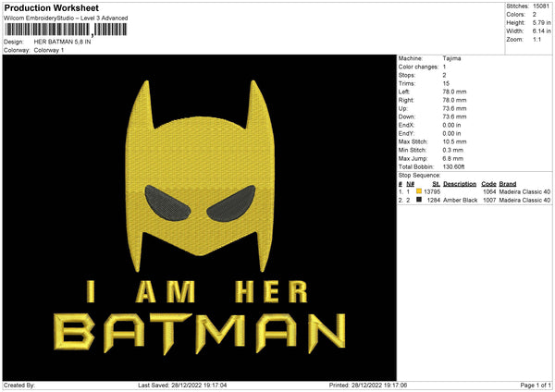Click the Max Jump value 6.8 mm
This screenshot has height=392, width=555.
pos(453,158)
